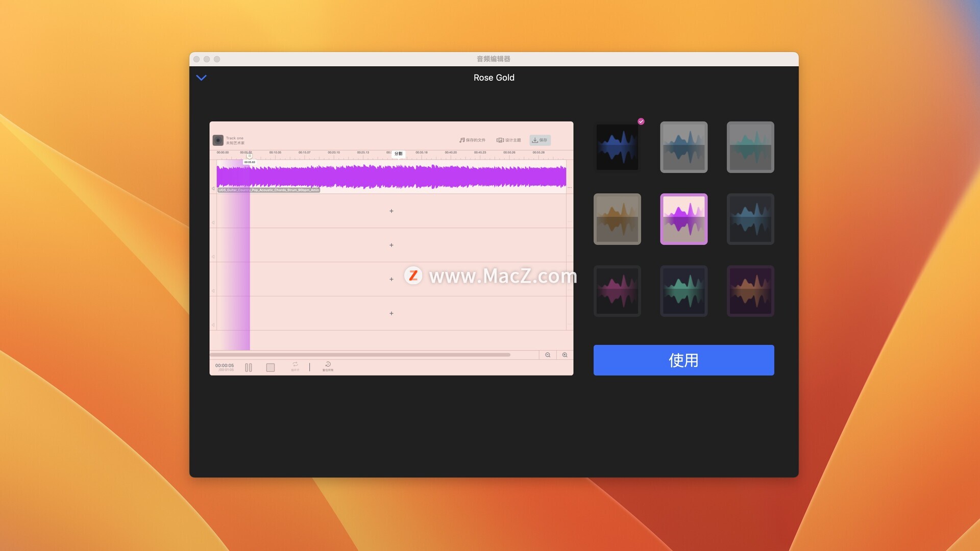Click the playhead handle on the time ruler
Image resolution: width=980 pixels, height=551 pixels.
coord(250,157)
